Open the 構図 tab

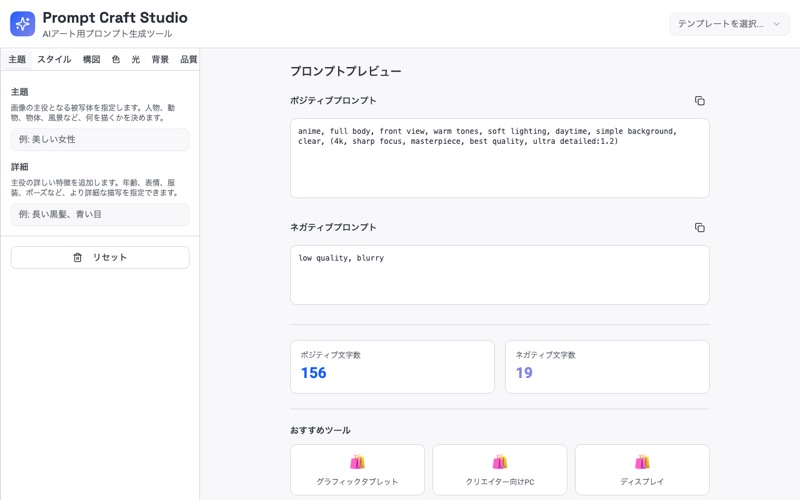pyautogui.click(x=91, y=59)
